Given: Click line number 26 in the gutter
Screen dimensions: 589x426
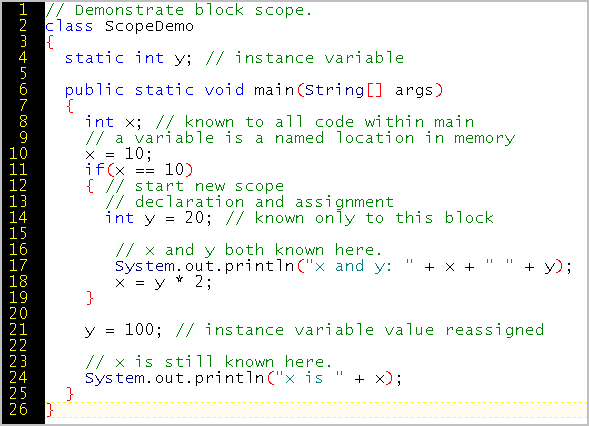Looking at the screenshot, I should click(18, 409).
